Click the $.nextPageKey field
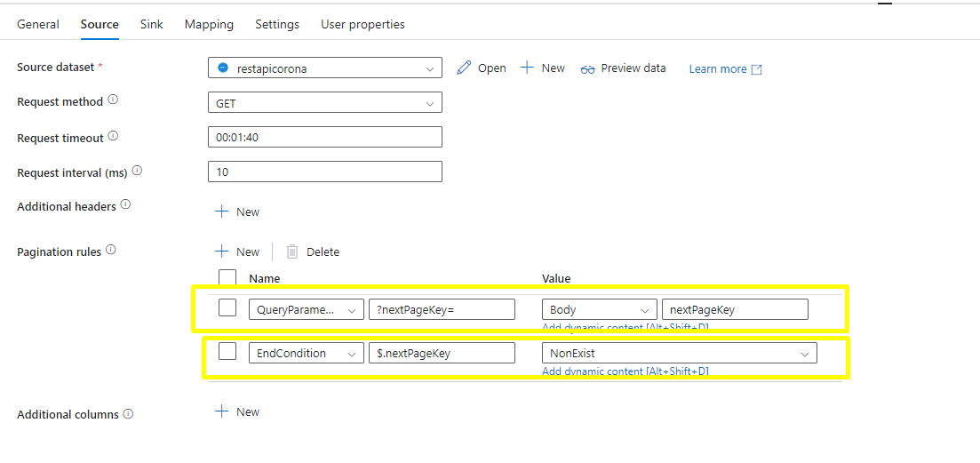This screenshot has height=463, width=980. point(442,353)
